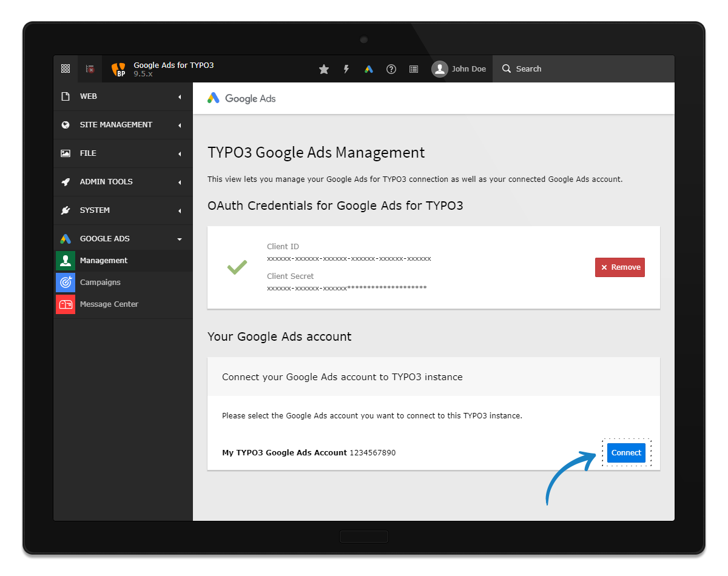The image size is (728, 576).
Task: Click the search magnifier icon
Action: point(507,69)
